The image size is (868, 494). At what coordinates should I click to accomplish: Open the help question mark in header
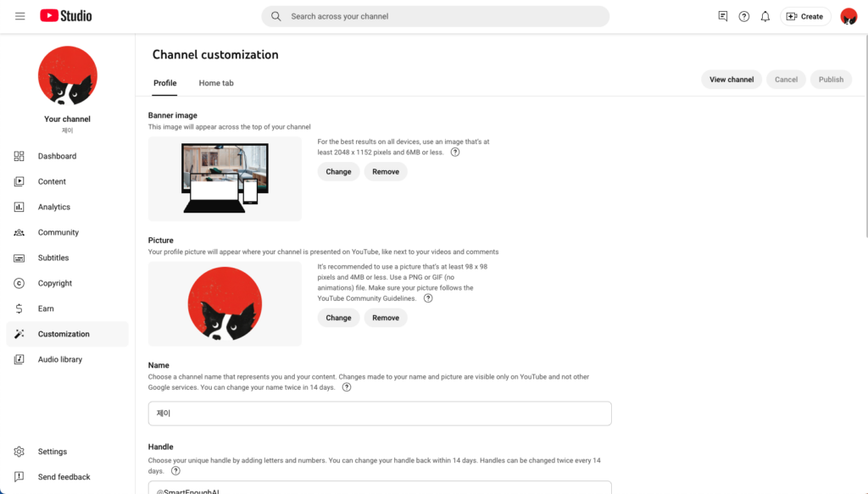(x=744, y=17)
